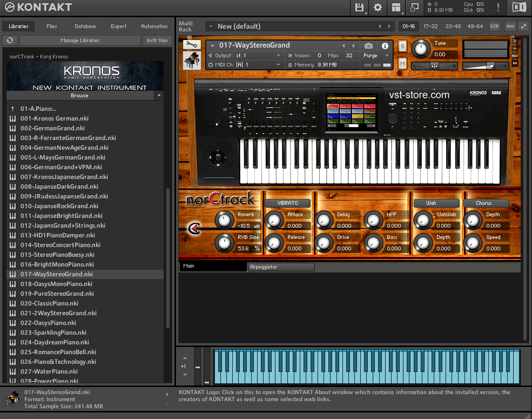Click Manage Libraries button
The height and width of the screenshot is (419, 532).
(80, 41)
